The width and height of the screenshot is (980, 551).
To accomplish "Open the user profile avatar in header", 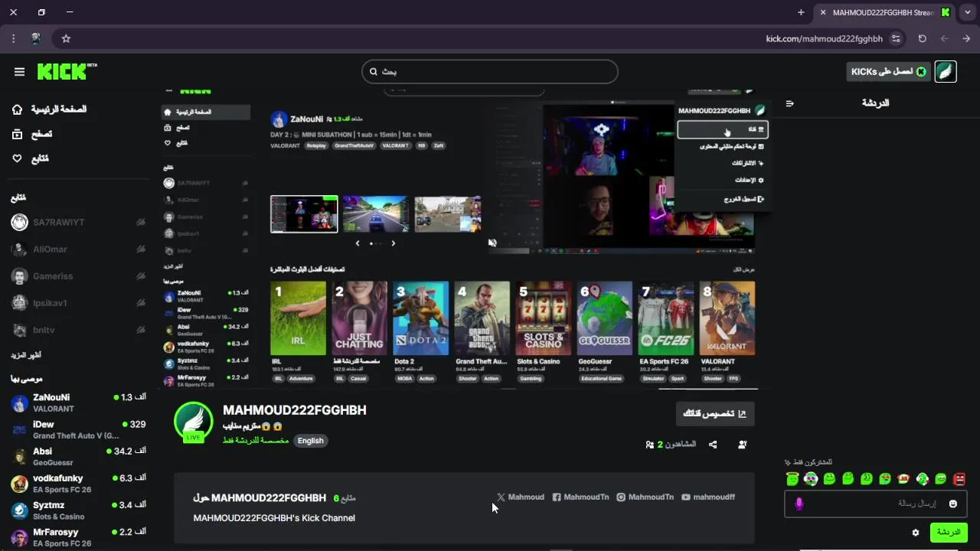I will click(x=946, y=72).
